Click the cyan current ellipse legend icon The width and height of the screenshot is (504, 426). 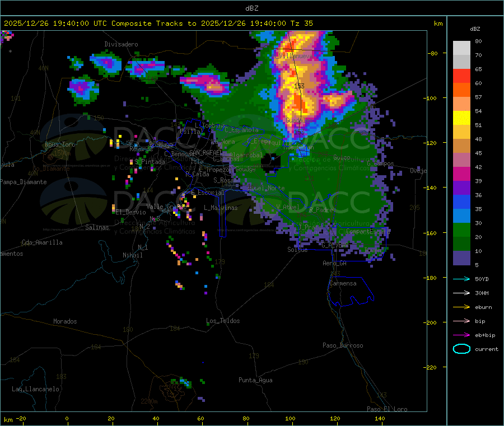click(461, 349)
